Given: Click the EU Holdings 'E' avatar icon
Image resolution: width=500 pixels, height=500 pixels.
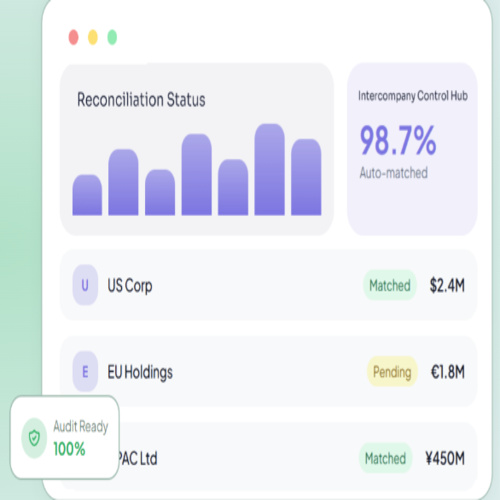Looking at the screenshot, I should 85,371.
